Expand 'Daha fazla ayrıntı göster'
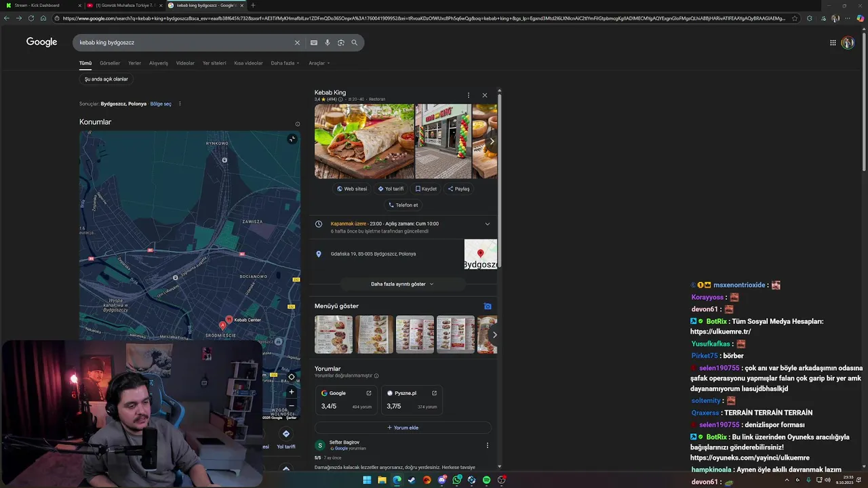This screenshot has width=868, height=488. click(401, 284)
